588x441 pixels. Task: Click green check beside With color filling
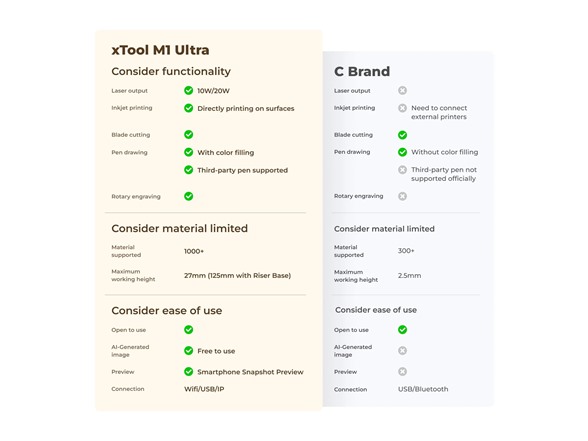point(189,152)
